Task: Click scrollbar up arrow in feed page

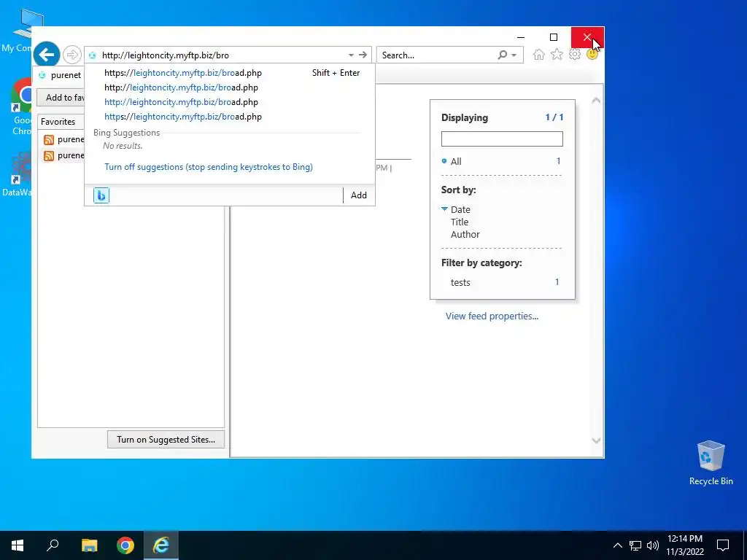Action: click(596, 101)
